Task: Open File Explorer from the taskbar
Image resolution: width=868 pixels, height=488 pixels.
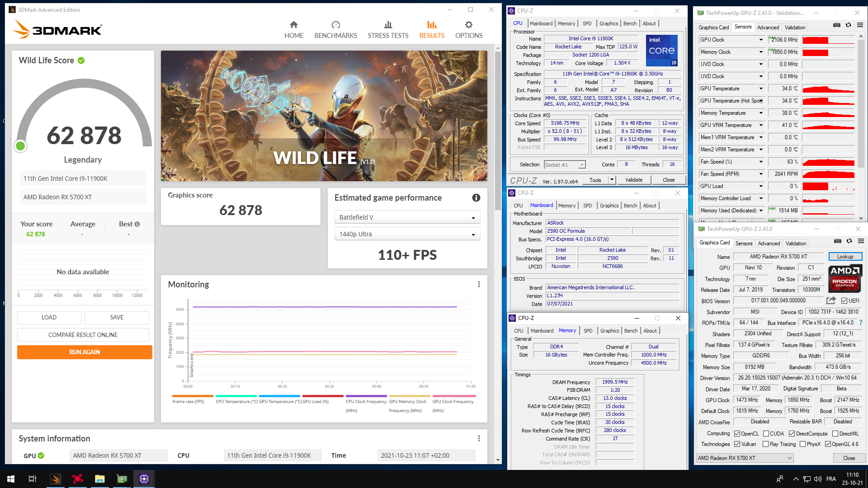Action: point(99,479)
